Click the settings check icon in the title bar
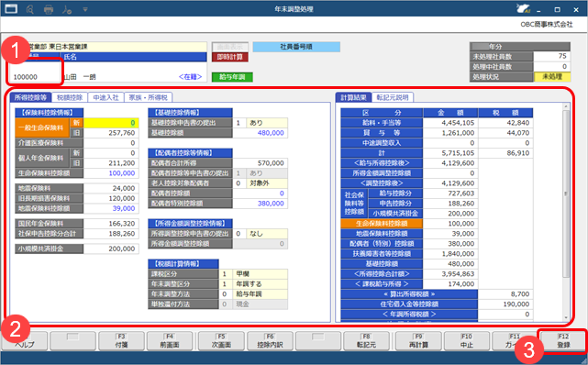Screen dimensions: 588x365 tap(67, 9)
